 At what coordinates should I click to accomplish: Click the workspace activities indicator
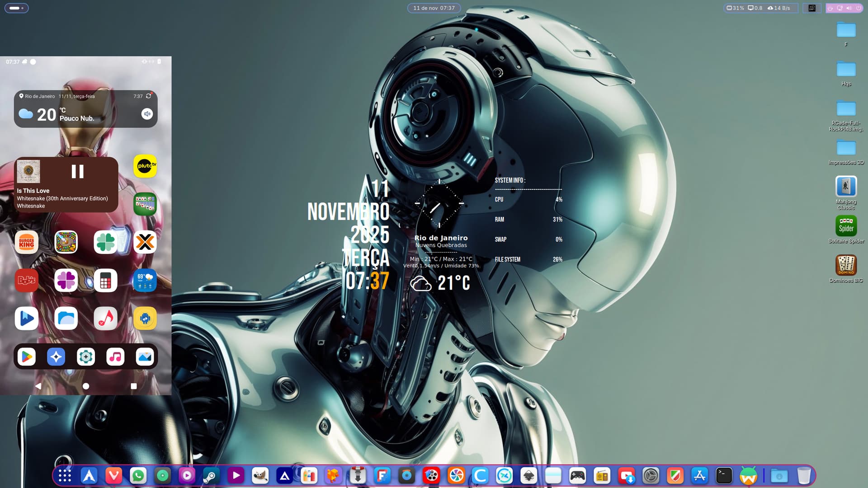(x=16, y=8)
